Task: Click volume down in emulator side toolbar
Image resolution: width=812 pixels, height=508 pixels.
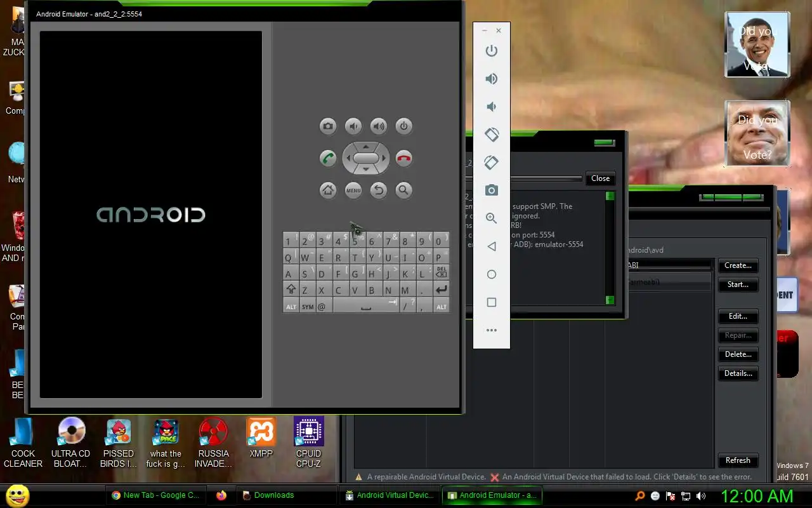Action: 492,107
